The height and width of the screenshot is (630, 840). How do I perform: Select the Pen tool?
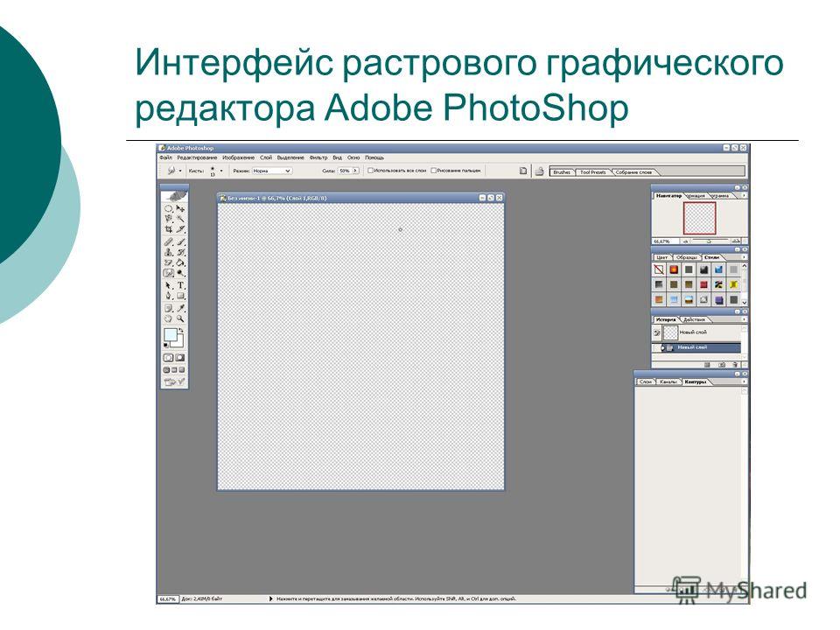(168, 295)
